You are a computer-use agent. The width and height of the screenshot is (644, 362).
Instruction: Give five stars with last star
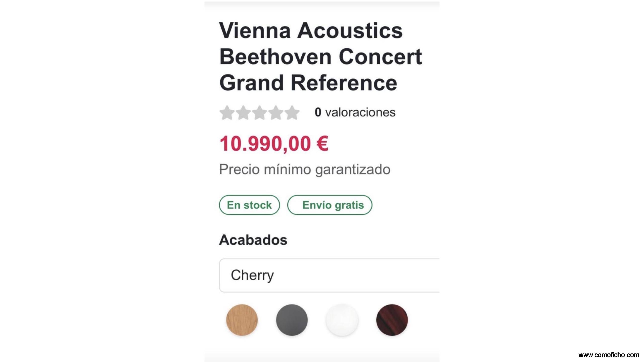(x=292, y=113)
